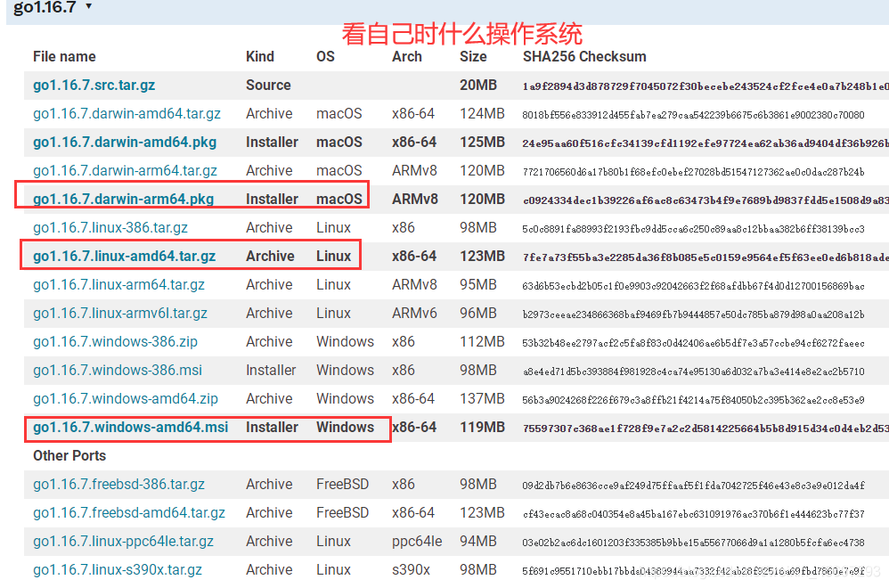This screenshot has width=889, height=588.
Task: Download go1.16.7.windows-amd64.msi installer
Action: click(130, 427)
